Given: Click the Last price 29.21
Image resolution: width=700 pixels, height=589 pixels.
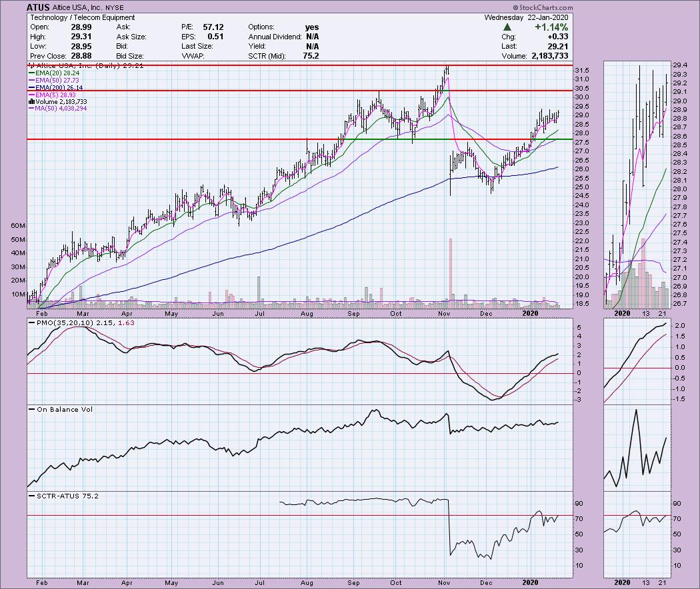Looking at the screenshot, I should [x=558, y=47].
